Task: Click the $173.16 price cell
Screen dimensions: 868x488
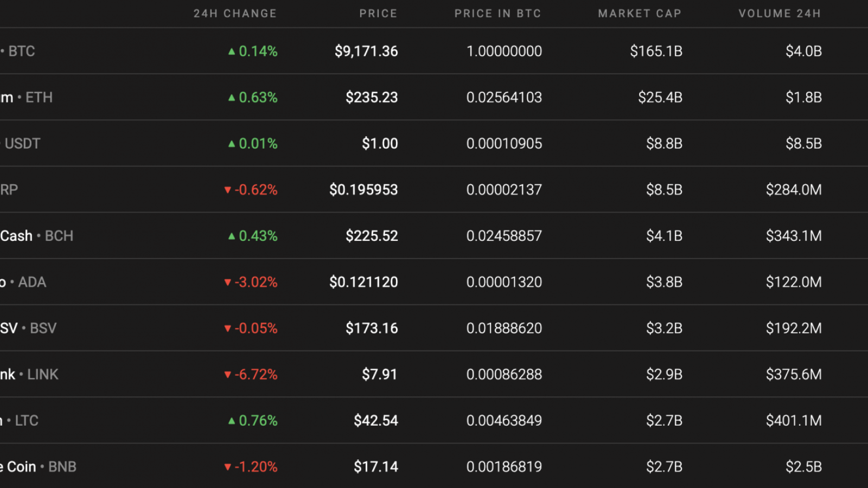Action: coord(372,328)
